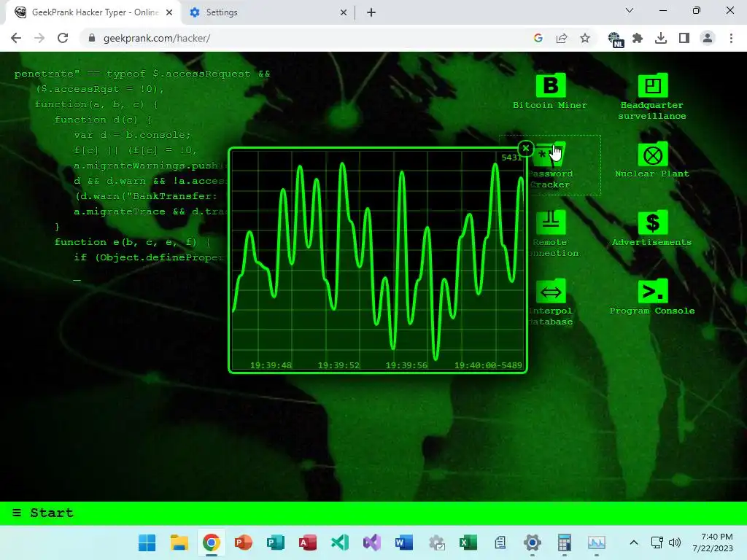This screenshot has height=560, width=747.
Task: Open the Password Cracker folder icon
Action: 550,155
